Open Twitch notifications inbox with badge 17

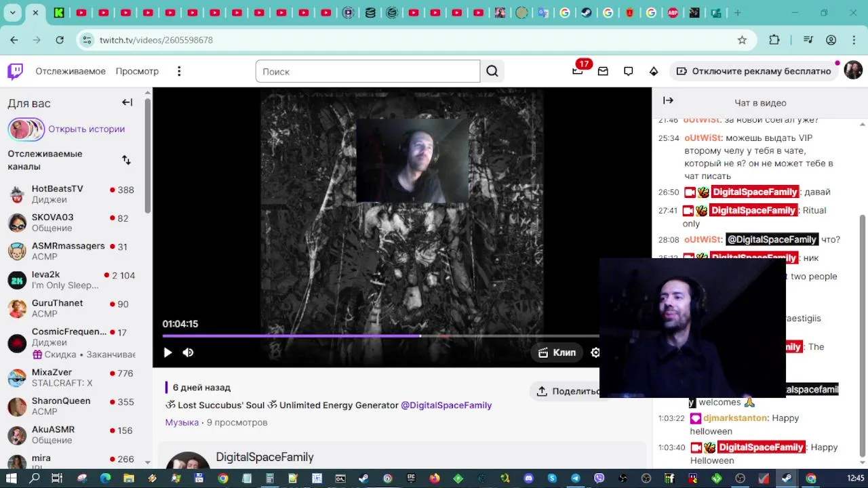click(x=578, y=70)
